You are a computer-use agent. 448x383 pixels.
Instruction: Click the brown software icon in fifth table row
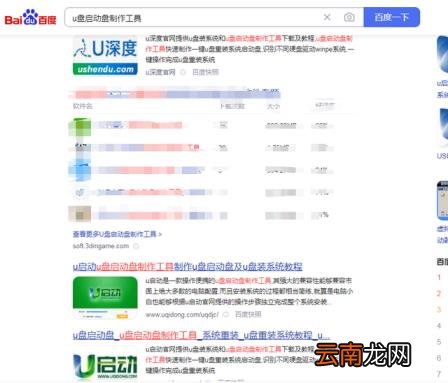pos(80,214)
